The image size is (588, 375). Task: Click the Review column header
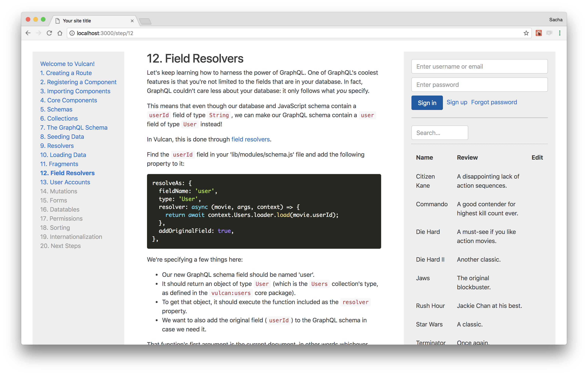click(x=467, y=157)
